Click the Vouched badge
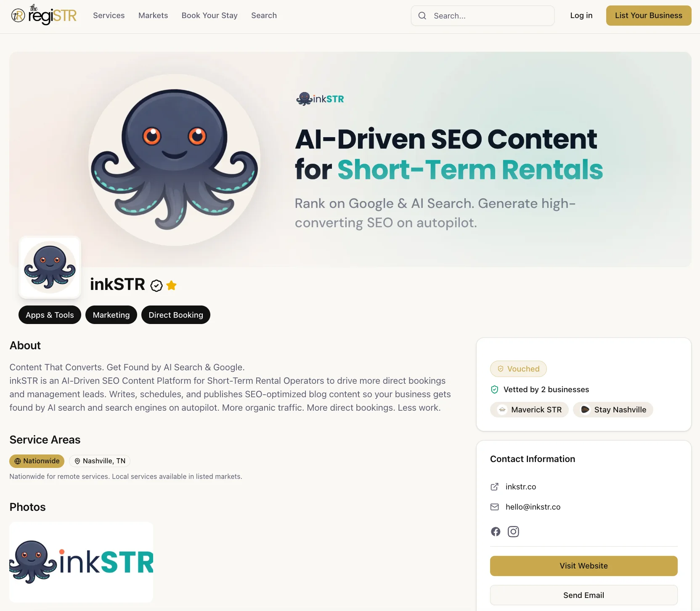This screenshot has height=611, width=700. (518, 369)
